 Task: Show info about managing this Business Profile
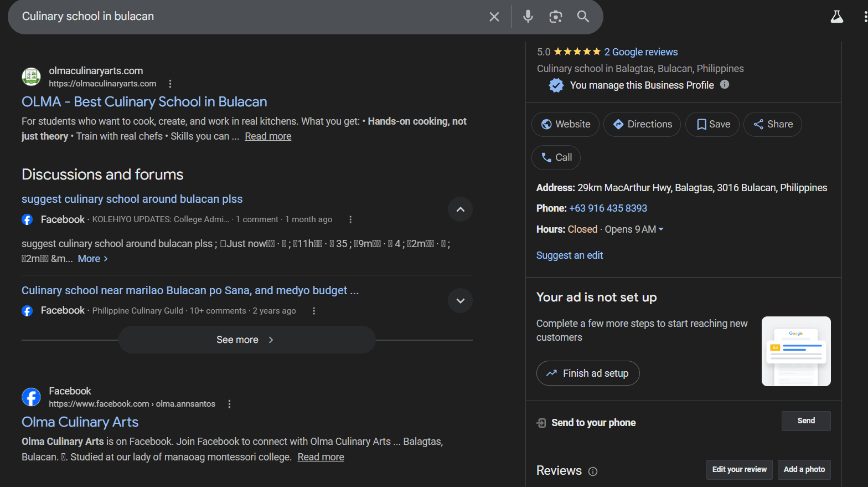725,85
